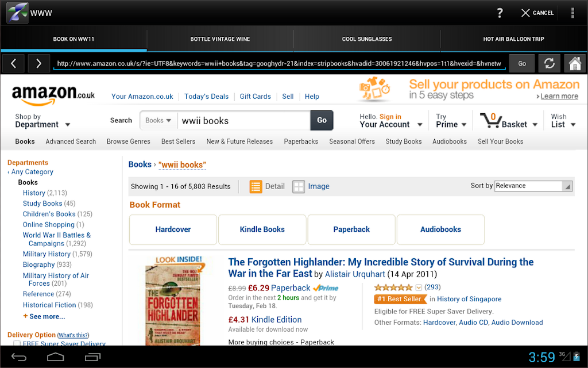Open Browse Genres in books navigation
The height and width of the screenshot is (368, 588).
[128, 141]
